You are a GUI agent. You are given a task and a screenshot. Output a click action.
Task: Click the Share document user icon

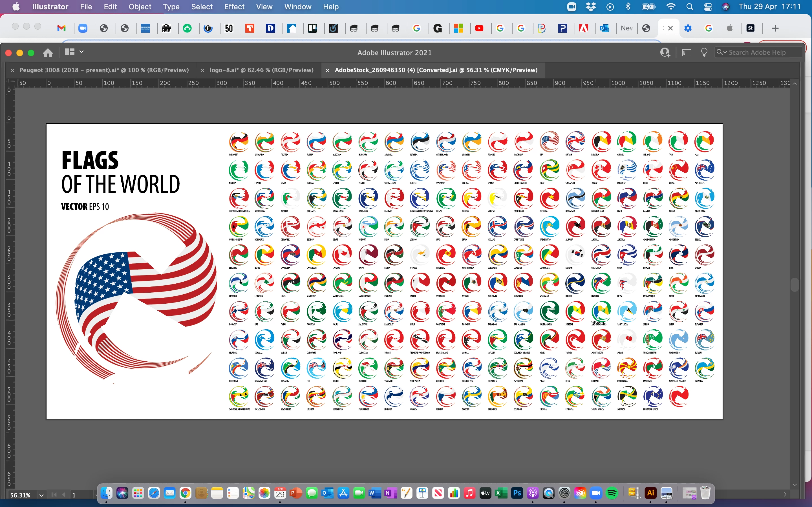(x=665, y=53)
